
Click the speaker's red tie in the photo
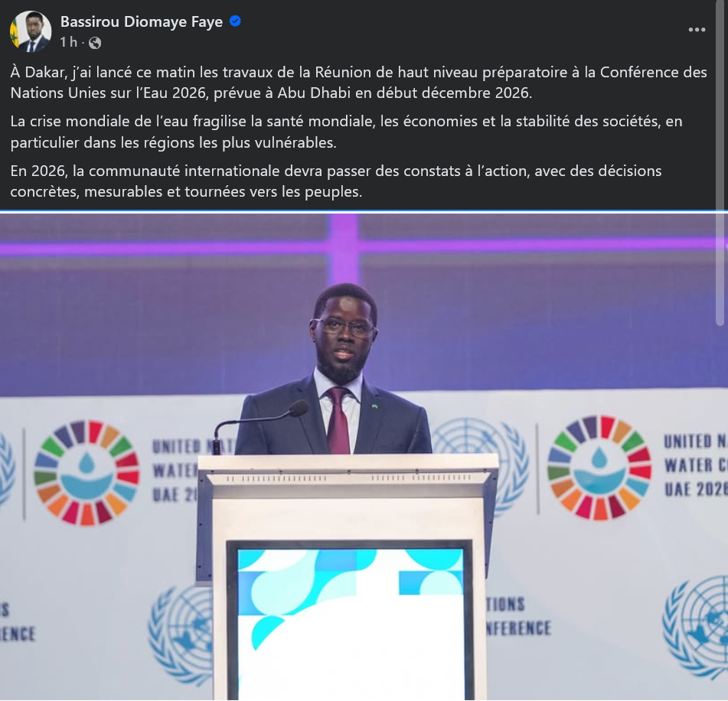coord(338,421)
